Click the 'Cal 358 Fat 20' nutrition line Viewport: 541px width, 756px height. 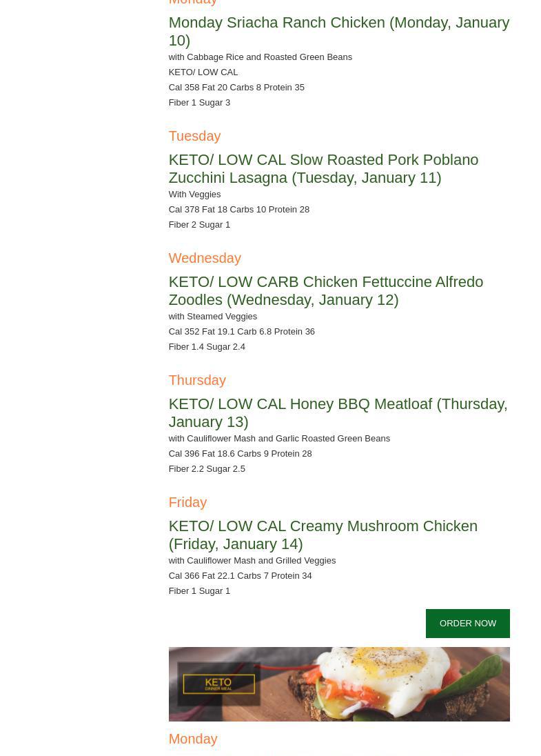[236, 88]
